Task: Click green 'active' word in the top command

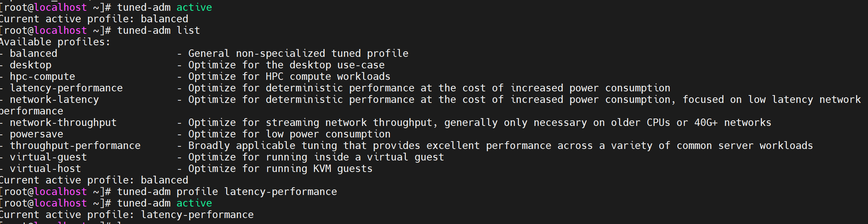Action: point(194,7)
